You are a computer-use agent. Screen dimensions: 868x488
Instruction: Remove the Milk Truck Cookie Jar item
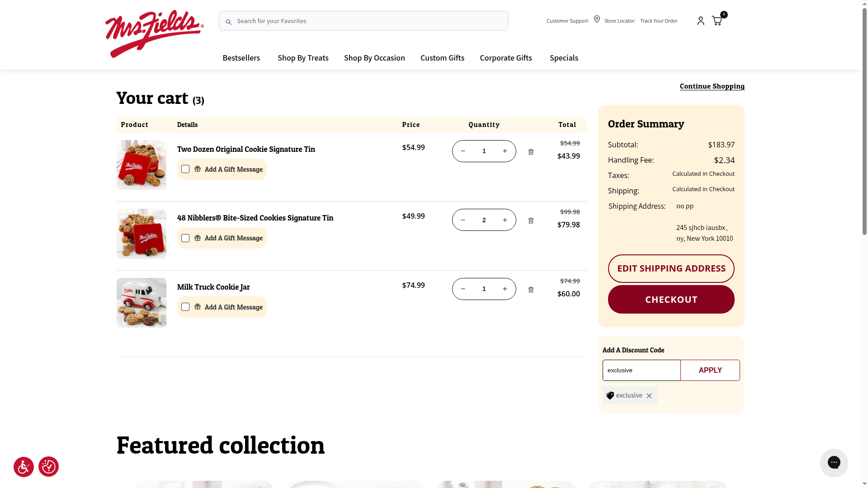[531, 290]
